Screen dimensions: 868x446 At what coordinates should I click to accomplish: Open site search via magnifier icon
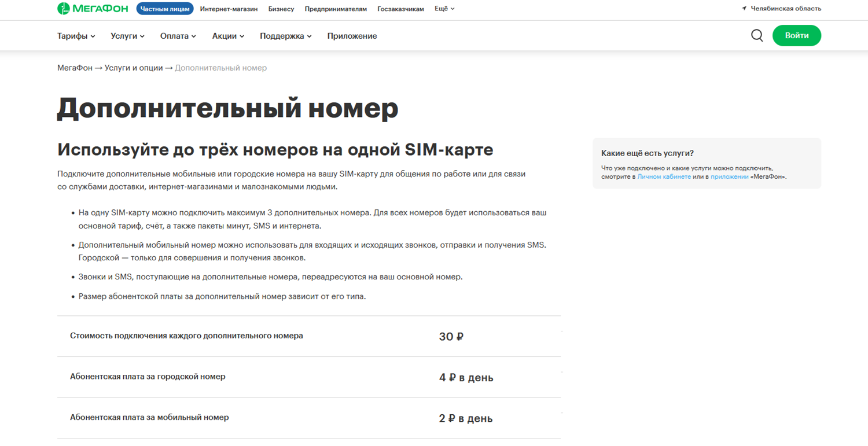tap(757, 36)
